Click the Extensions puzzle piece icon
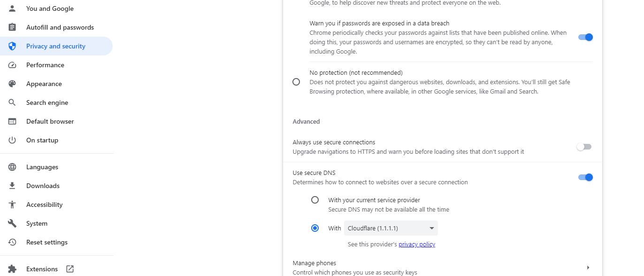Screen dimensions: 644x276 11,268
